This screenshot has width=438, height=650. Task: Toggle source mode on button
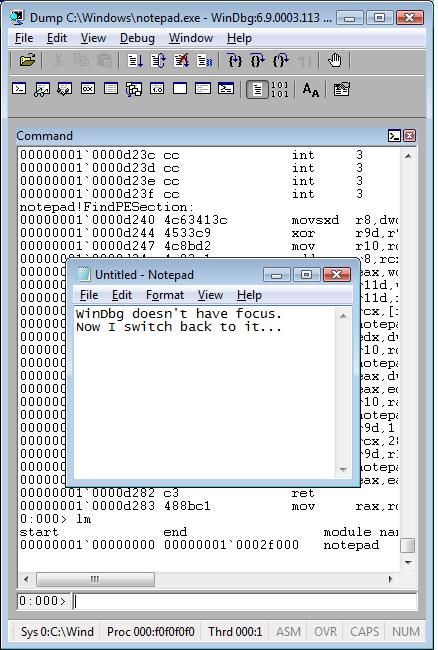click(257, 89)
